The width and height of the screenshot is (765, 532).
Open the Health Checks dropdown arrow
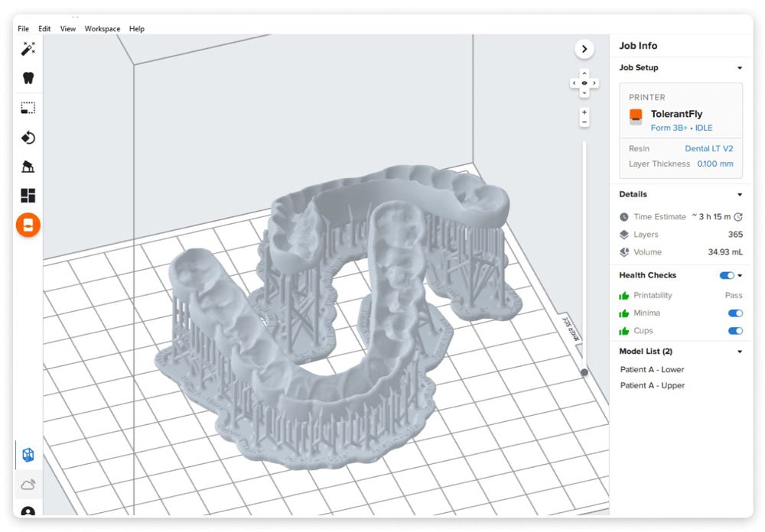pyautogui.click(x=740, y=275)
